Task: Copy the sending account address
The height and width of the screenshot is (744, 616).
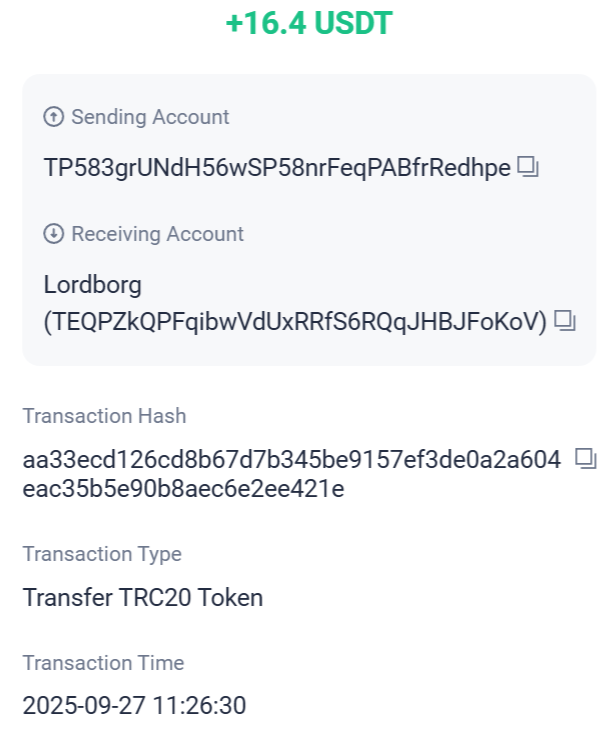Action: click(528, 167)
